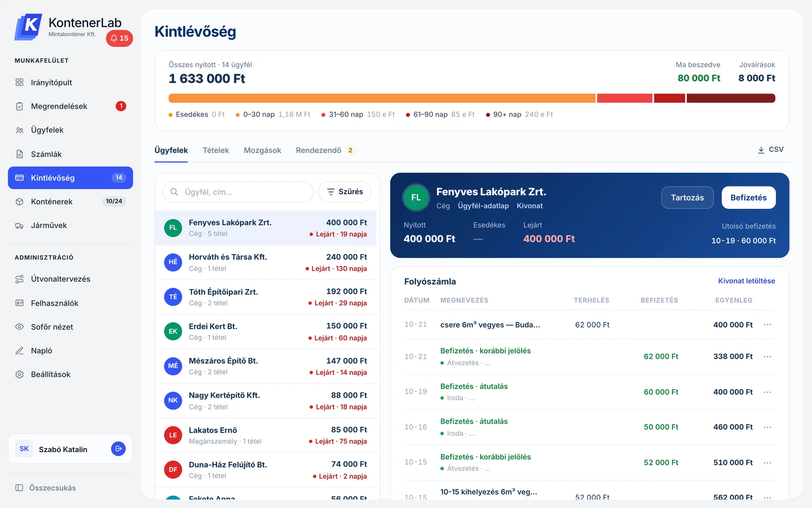This screenshot has height=508, width=812.
Task: Open Szűrés filter options
Action: coord(345,192)
